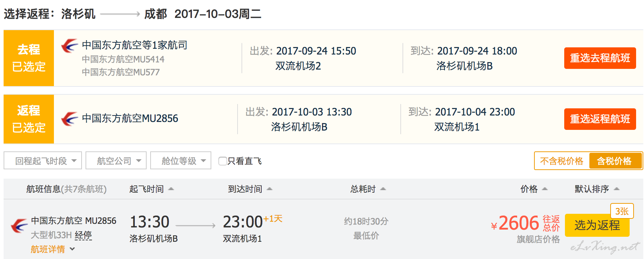Click sort arrow next to 价格
The height and width of the screenshot is (259, 644).
tap(545, 189)
